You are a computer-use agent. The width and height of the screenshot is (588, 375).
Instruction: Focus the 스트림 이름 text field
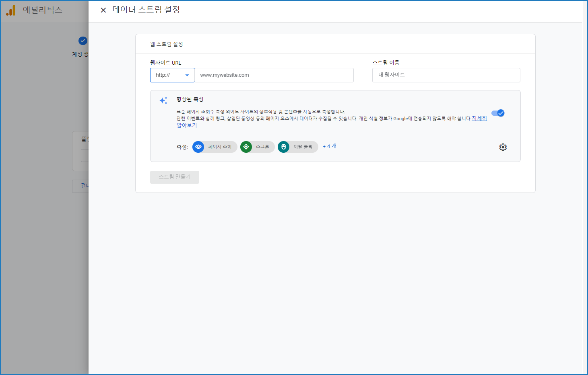pos(446,75)
